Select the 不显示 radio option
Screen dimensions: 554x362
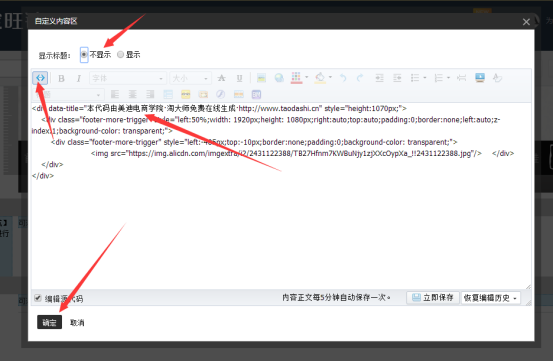tap(84, 54)
